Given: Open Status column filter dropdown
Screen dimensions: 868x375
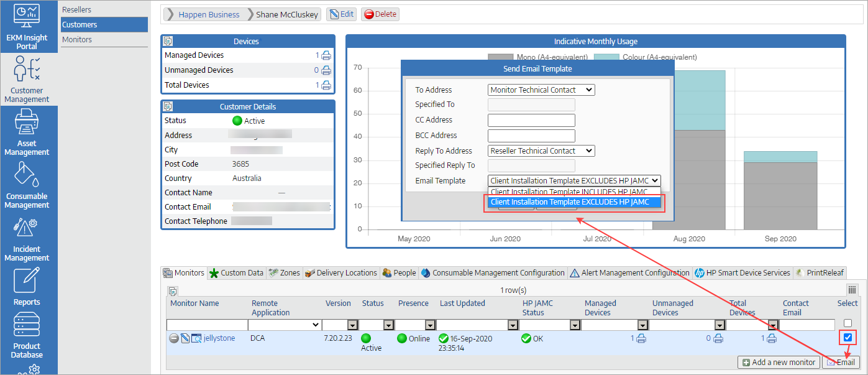Looking at the screenshot, I should (388, 325).
